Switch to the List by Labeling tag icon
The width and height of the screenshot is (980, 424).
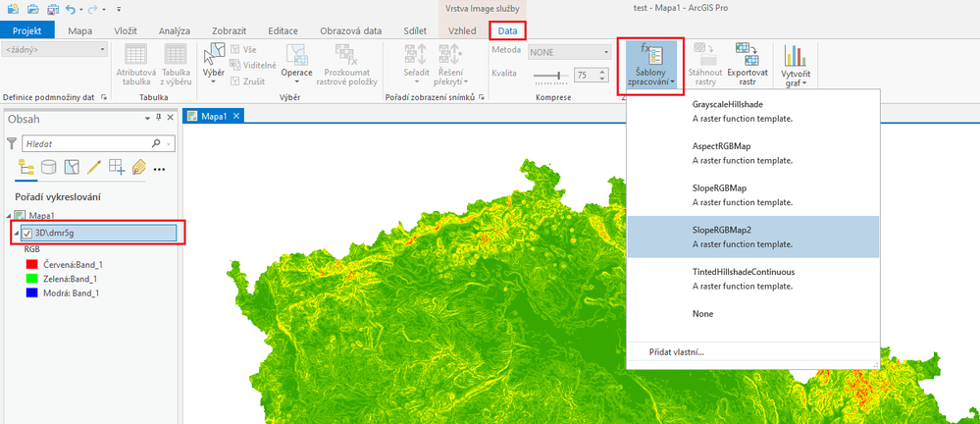[x=138, y=167]
